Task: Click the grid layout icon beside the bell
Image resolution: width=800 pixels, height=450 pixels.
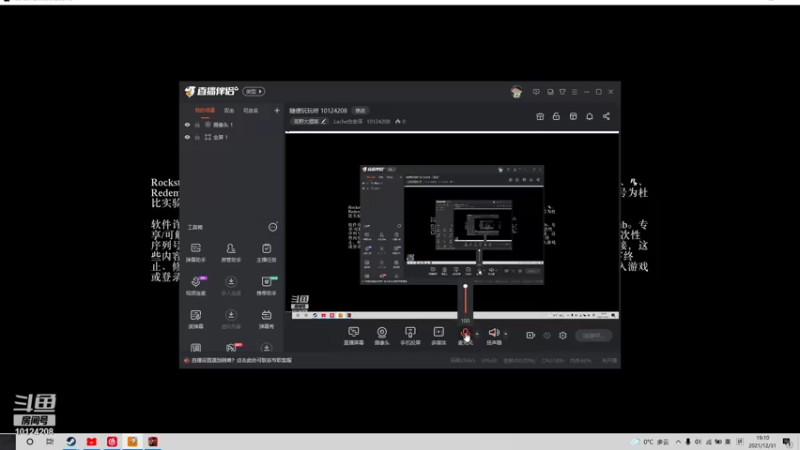Action: (573, 116)
